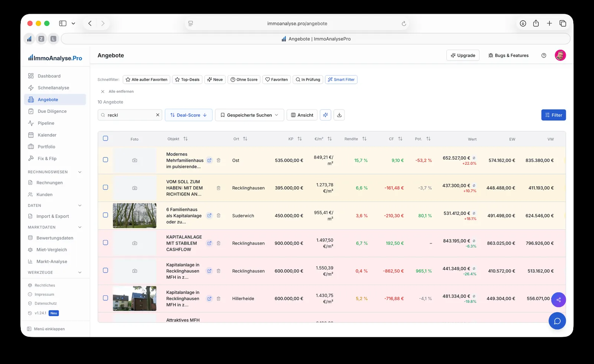Open the help question mark icon
The width and height of the screenshot is (594, 364).
[x=544, y=55]
